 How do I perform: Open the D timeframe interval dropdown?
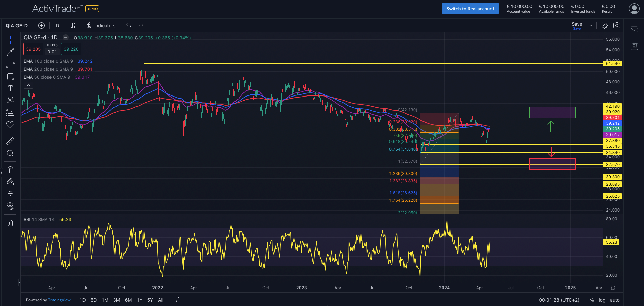(57, 26)
